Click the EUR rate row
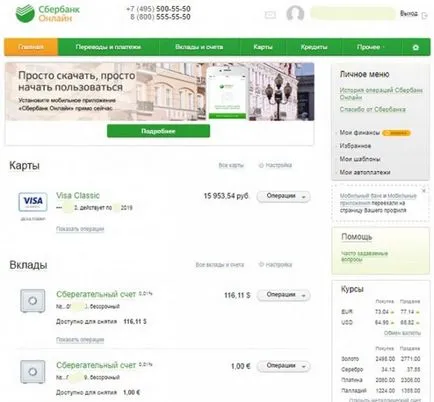 [x=380, y=312]
